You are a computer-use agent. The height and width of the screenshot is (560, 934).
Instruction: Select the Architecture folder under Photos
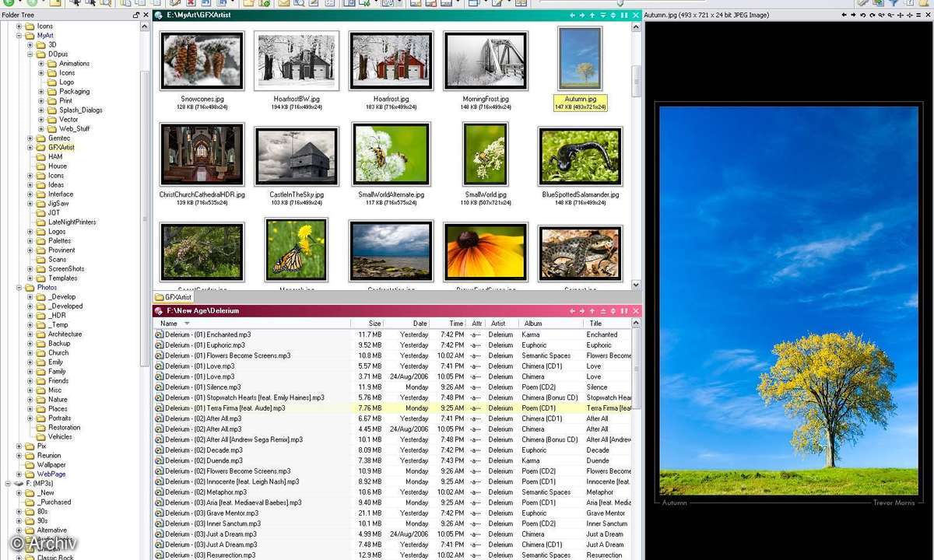65,334
